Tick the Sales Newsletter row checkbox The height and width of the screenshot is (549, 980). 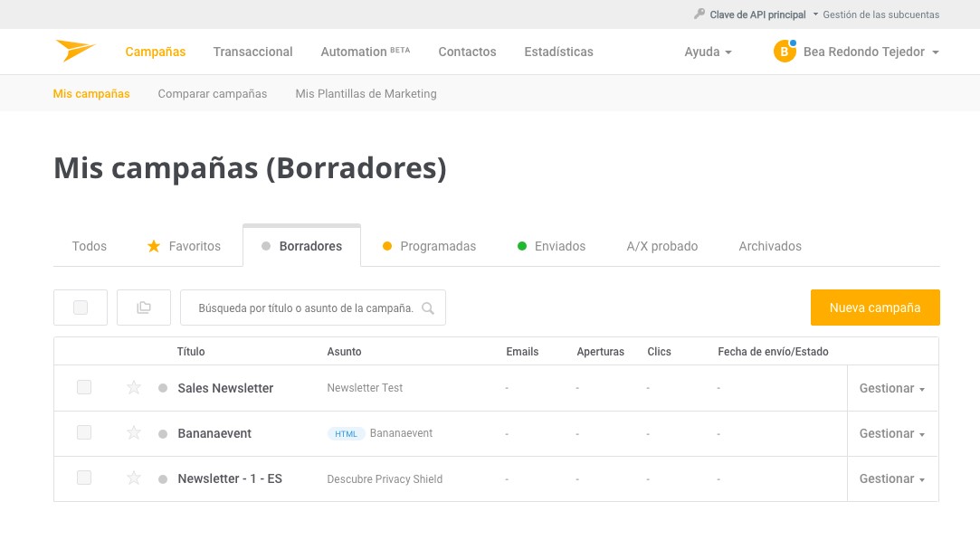pos(84,387)
